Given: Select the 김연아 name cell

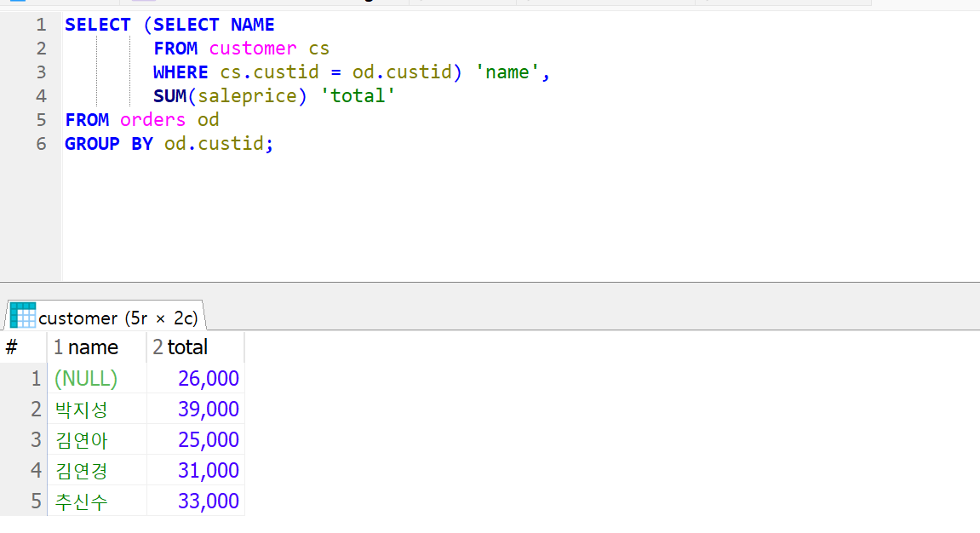Looking at the screenshot, I should [97, 440].
